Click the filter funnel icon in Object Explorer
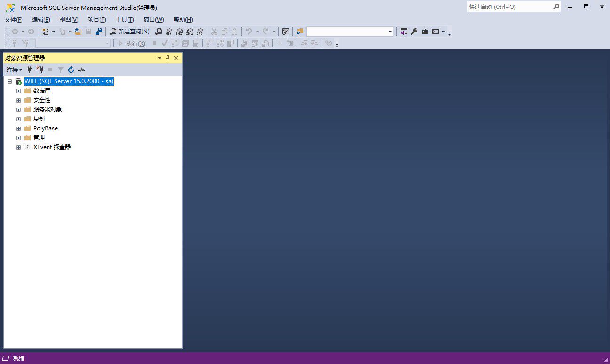Viewport: 610px width, 364px height. (61, 70)
